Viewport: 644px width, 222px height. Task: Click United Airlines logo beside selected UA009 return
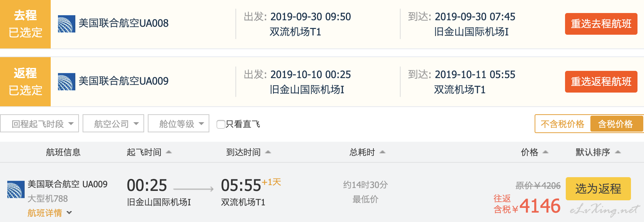[67, 82]
